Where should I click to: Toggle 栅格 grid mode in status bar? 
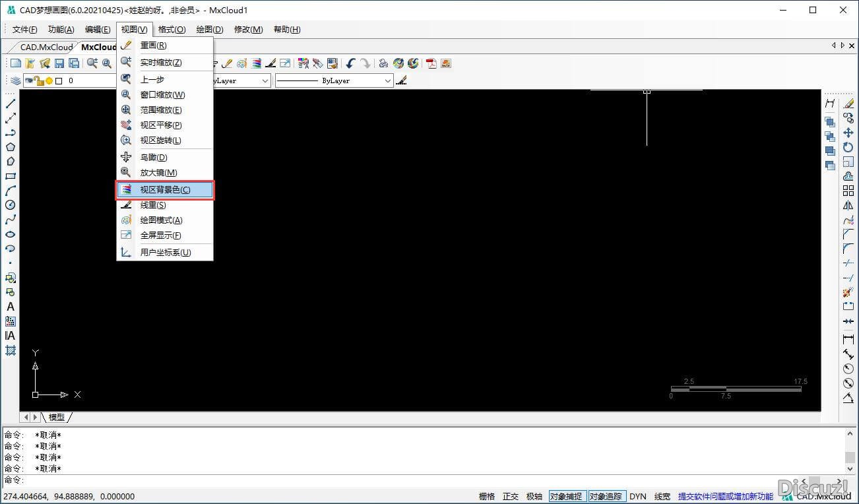(x=487, y=496)
